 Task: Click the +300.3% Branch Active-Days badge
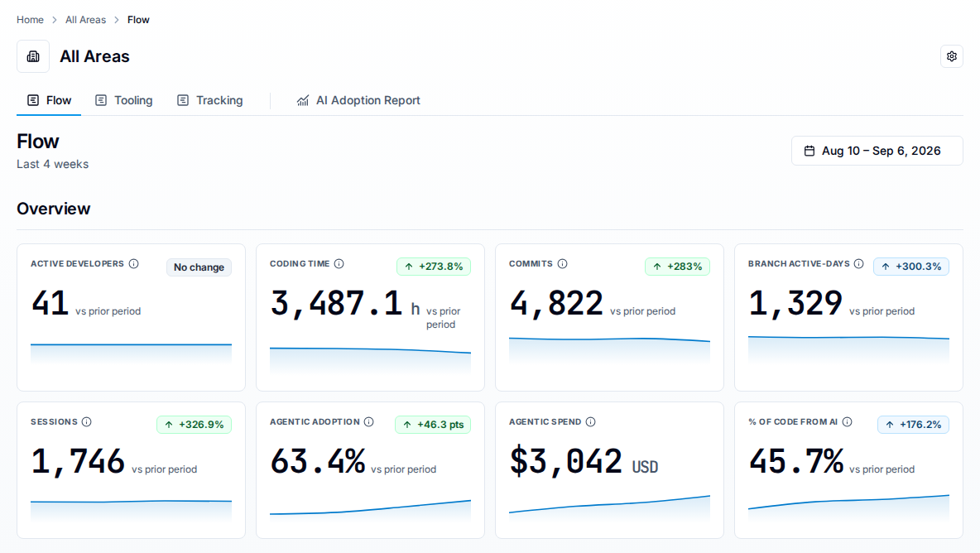tap(911, 267)
